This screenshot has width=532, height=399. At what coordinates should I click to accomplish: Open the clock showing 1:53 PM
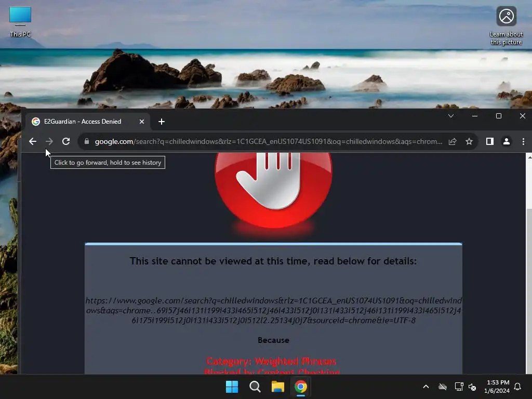[x=497, y=387]
